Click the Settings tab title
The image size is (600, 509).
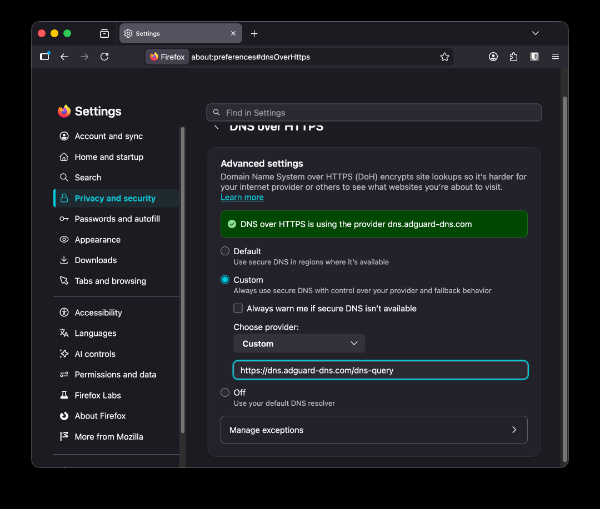coord(148,34)
